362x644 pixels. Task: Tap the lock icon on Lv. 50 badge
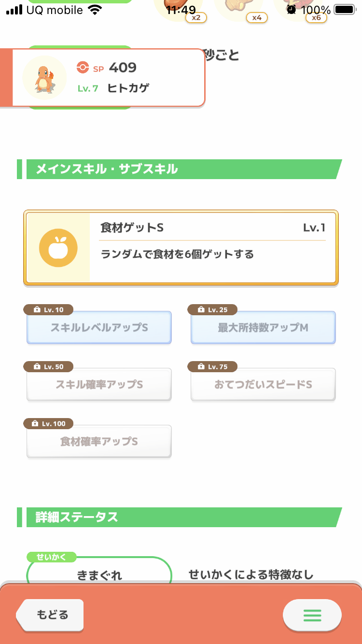37,367
